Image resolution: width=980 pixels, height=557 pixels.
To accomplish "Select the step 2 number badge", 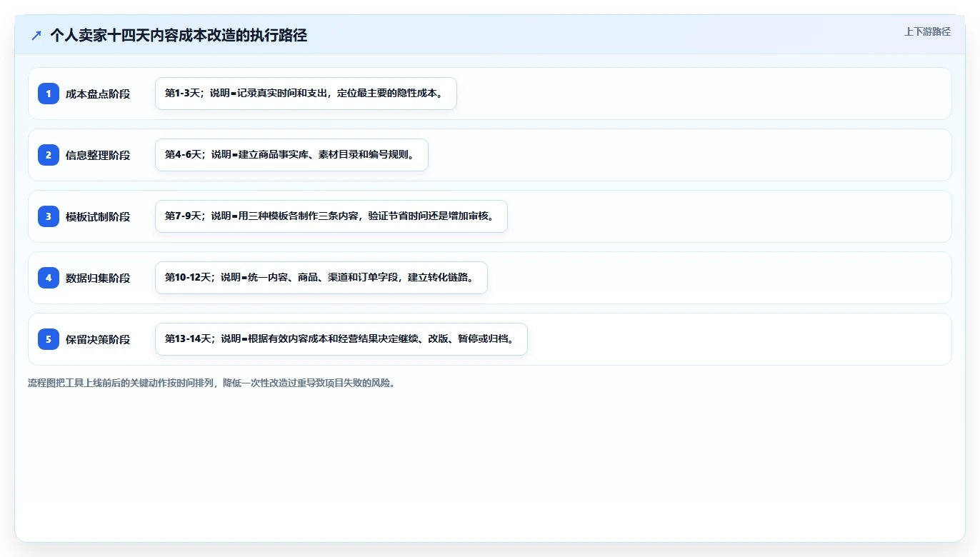I will (49, 155).
